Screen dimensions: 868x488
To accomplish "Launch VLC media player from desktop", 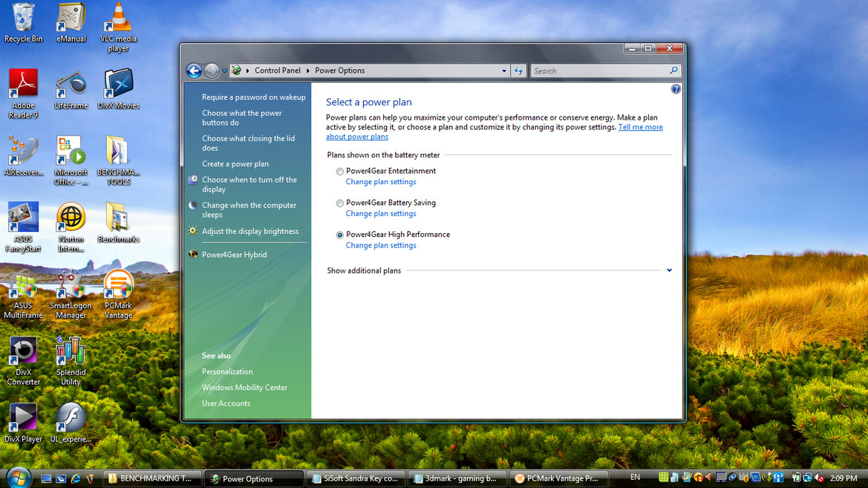I will pos(118,27).
